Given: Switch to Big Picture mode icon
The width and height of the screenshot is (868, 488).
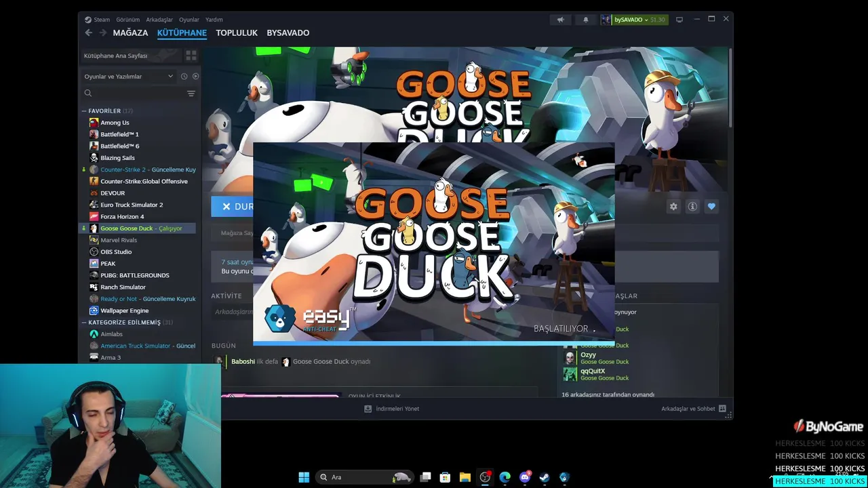Looking at the screenshot, I should tap(679, 20).
